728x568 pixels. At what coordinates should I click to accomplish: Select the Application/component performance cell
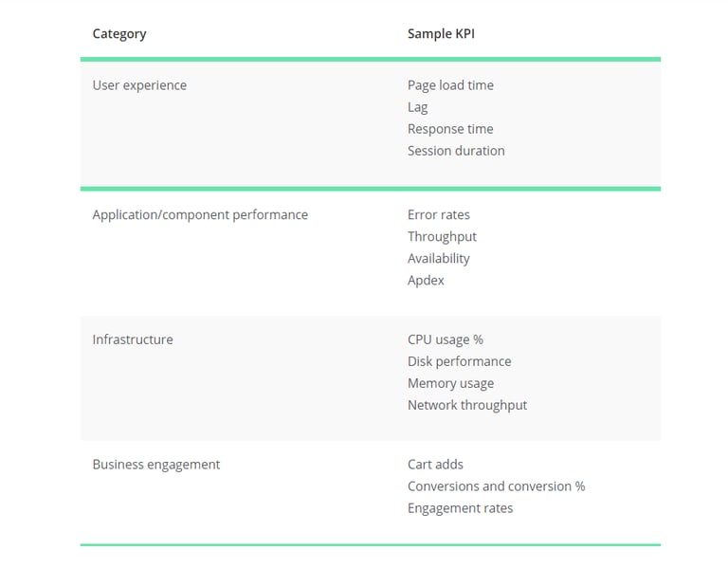pos(200,215)
